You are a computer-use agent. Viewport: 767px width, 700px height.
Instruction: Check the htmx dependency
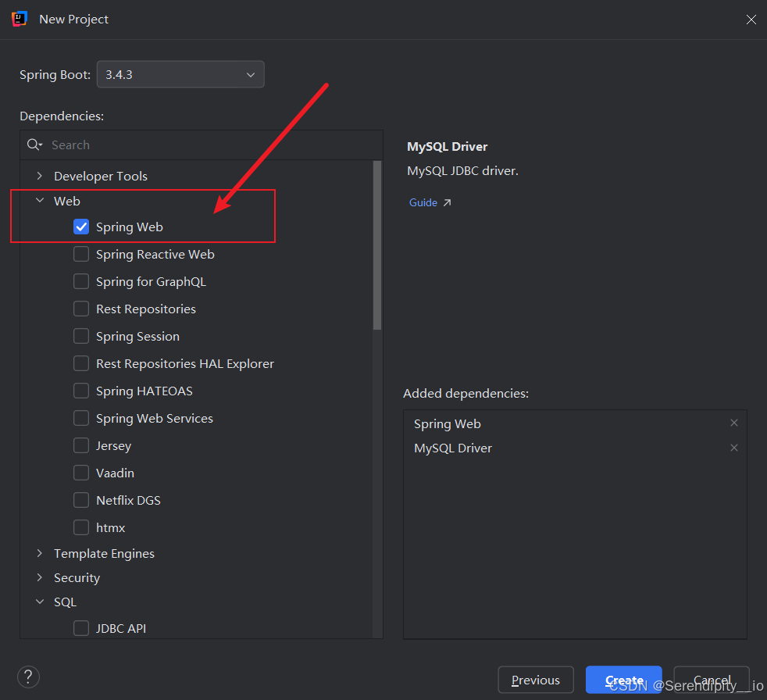(x=81, y=528)
